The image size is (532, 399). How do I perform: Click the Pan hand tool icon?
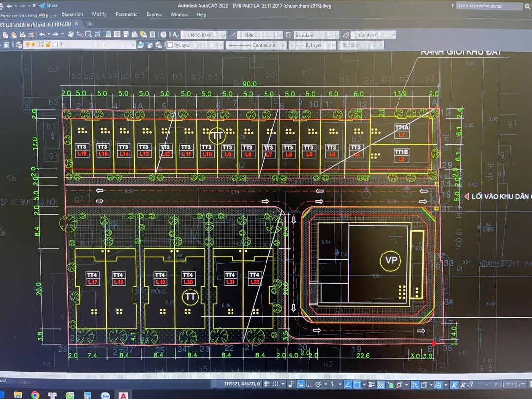coord(71,35)
